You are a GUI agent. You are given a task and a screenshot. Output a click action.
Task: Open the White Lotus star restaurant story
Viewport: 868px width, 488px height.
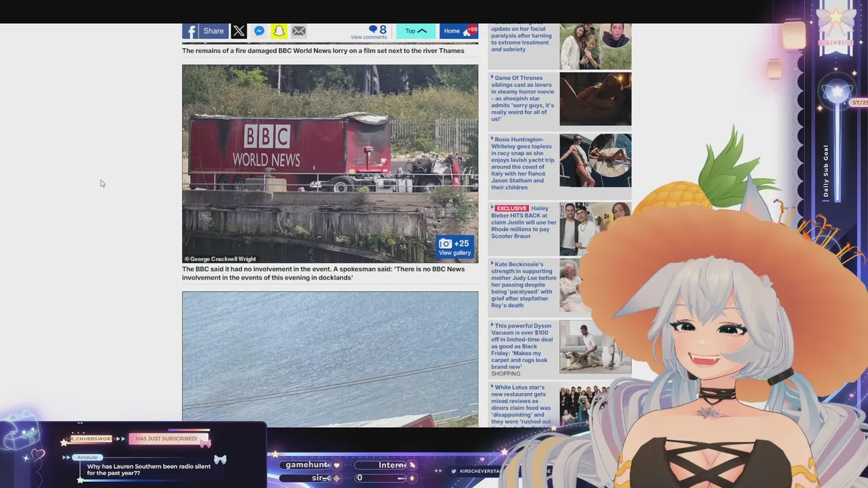tap(521, 405)
